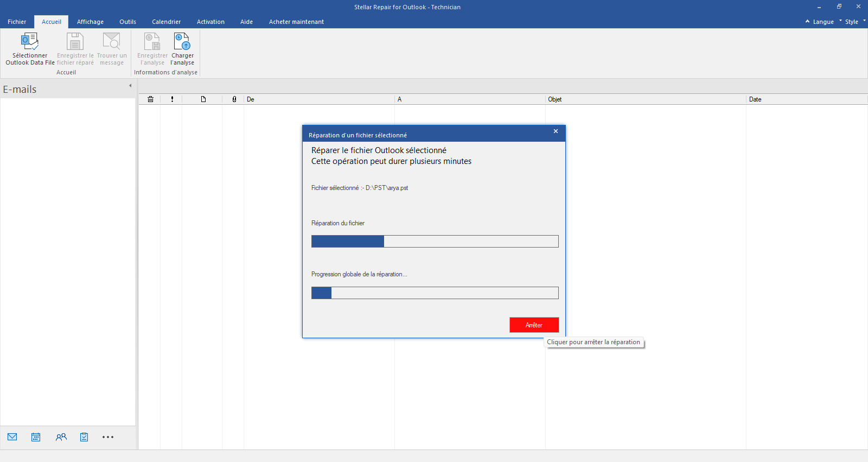Open the Tasks clipboard icon
Image resolution: width=868 pixels, height=462 pixels.
tap(84, 437)
